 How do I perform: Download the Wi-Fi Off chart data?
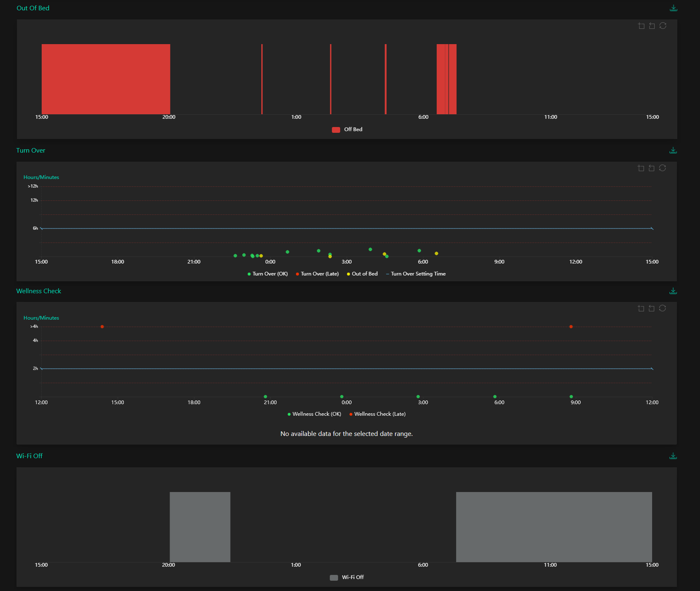tap(673, 456)
